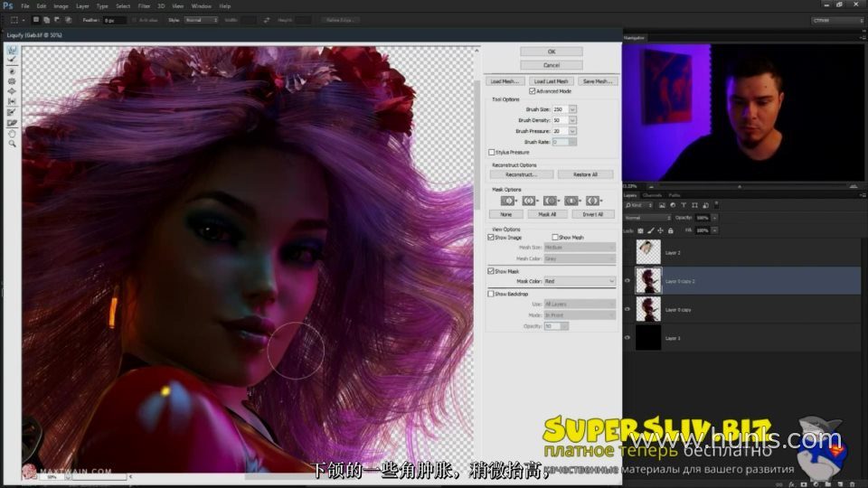Click the Invert Selection mask icon
868x488 pixels.
point(593,201)
